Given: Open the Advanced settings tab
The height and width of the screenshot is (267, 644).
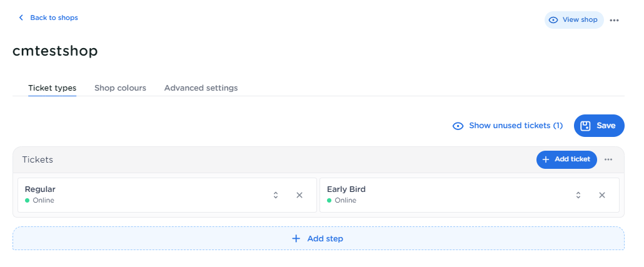Looking at the screenshot, I should coord(201,88).
